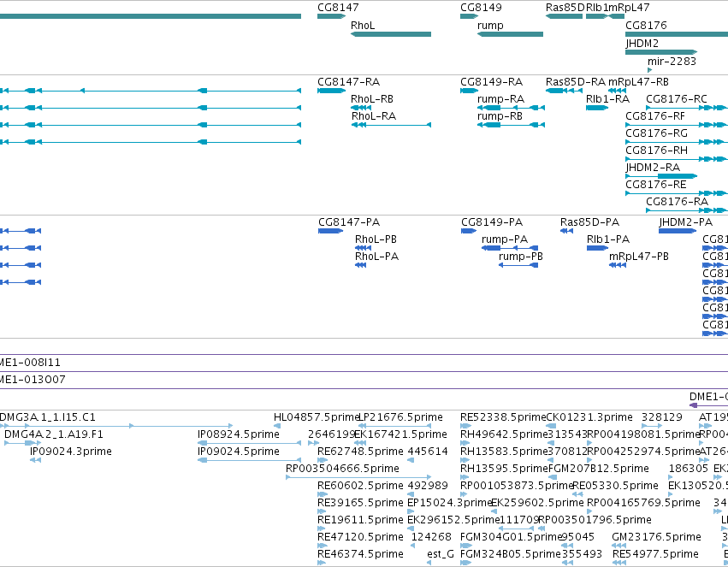Open the JHDM2-RA transcript label
The height and width of the screenshot is (567, 728).
pyautogui.click(x=653, y=168)
